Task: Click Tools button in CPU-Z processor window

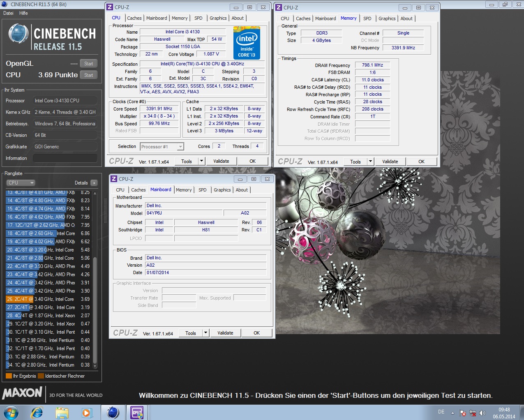Action: pos(187,162)
